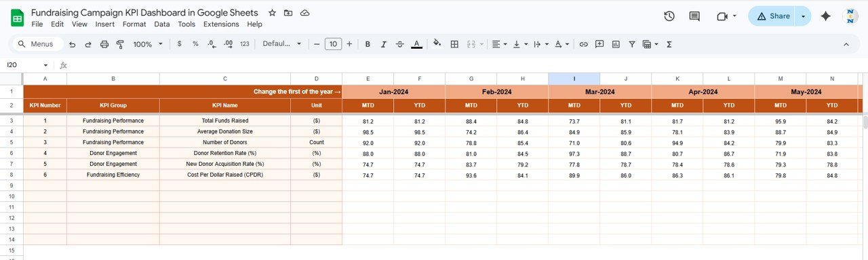868x260 pixels.
Task: Check the cloud document status icon
Action: point(304,13)
